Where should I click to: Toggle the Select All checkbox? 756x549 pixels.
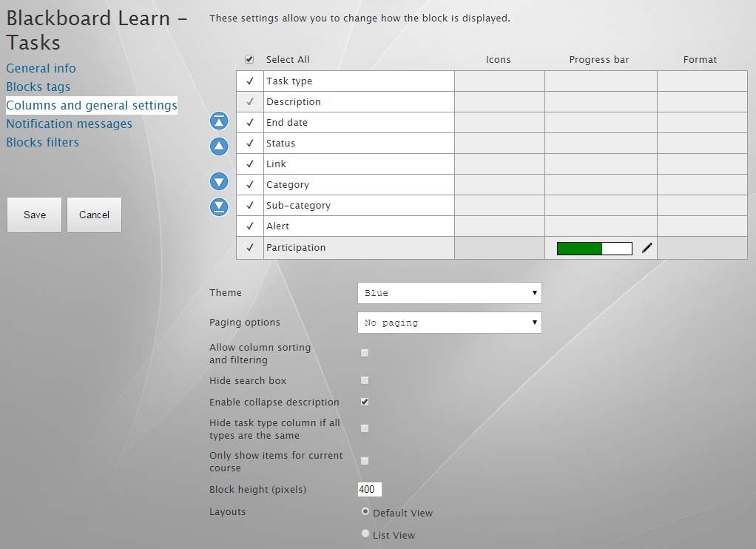[x=249, y=59]
